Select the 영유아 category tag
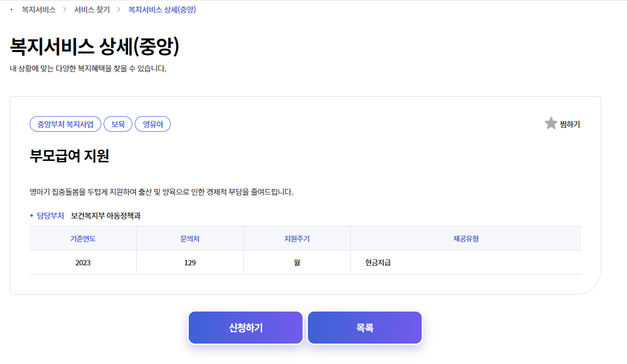Image resolution: width=627 pixels, height=364 pixels. [x=153, y=124]
